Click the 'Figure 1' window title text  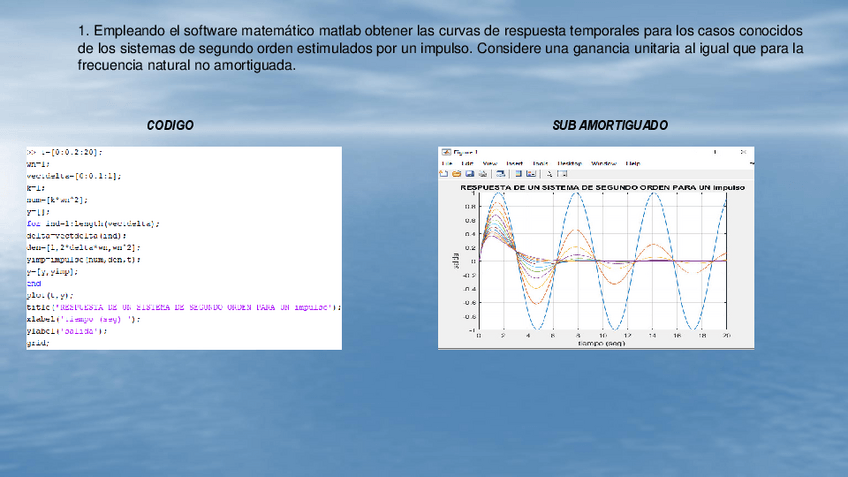pyautogui.click(x=465, y=153)
